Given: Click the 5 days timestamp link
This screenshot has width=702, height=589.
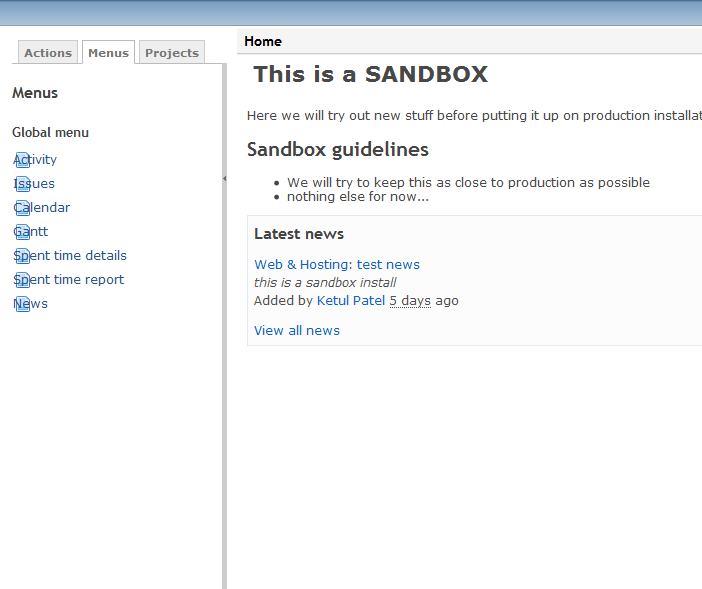Looking at the screenshot, I should (x=410, y=301).
